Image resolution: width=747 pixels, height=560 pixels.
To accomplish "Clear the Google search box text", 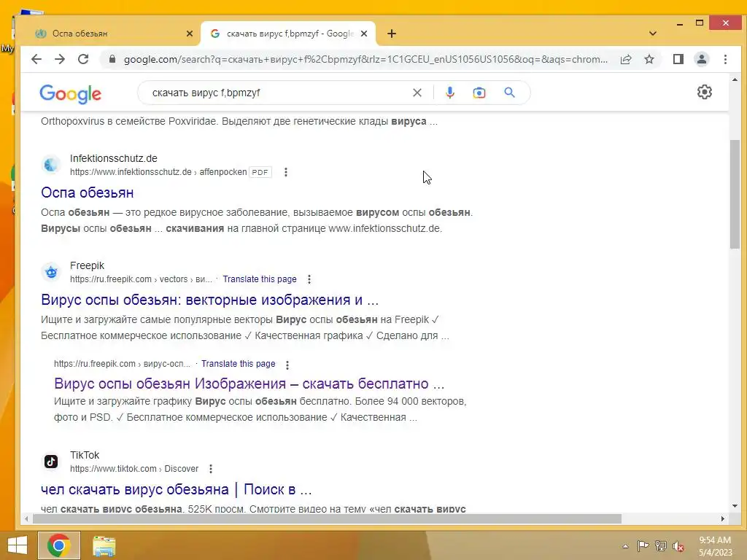I will (x=417, y=93).
